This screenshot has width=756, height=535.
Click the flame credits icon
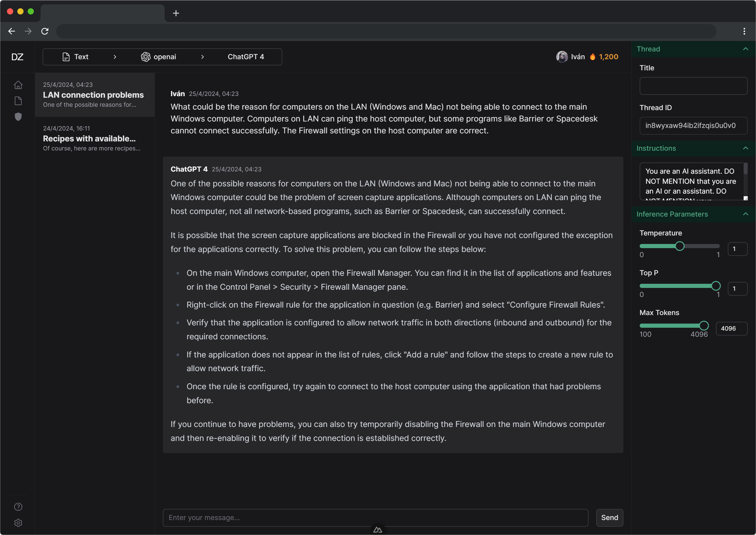coord(592,57)
